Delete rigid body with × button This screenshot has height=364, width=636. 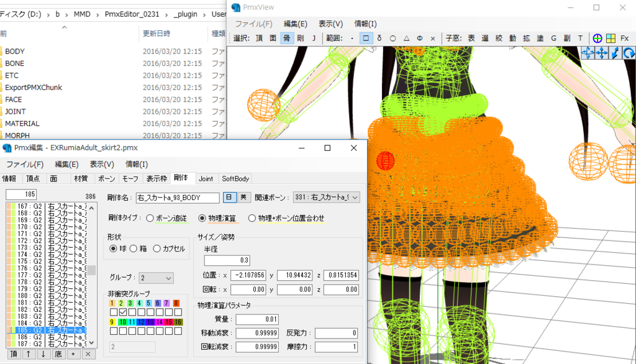tap(88, 354)
